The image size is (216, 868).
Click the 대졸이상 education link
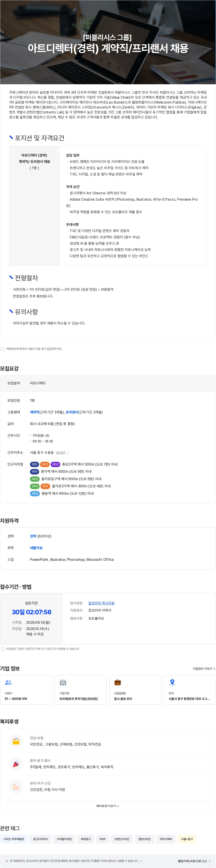point(36,548)
